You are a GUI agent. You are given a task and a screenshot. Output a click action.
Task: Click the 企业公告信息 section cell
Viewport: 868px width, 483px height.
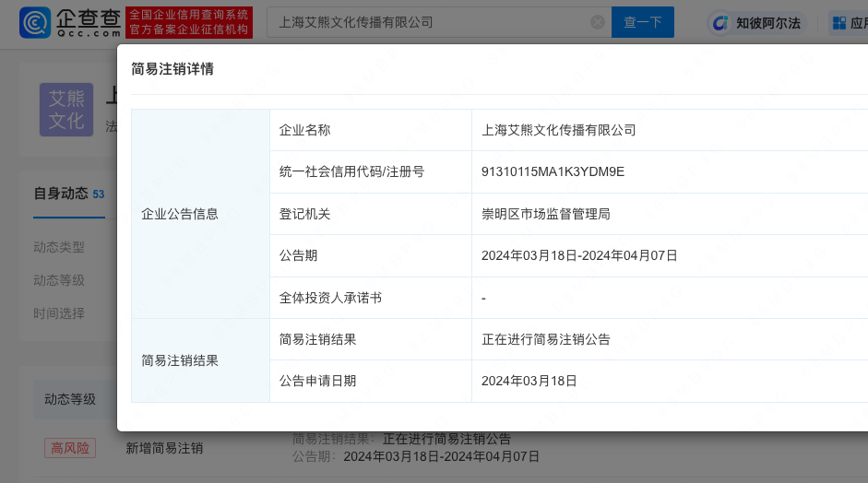click(x=200, y=214)
